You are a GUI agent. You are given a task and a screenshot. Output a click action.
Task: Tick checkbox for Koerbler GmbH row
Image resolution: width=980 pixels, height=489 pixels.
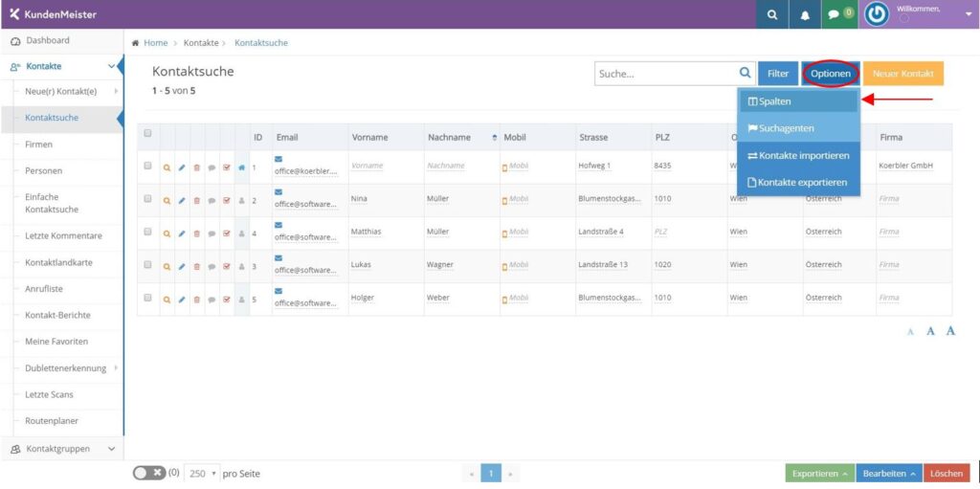pos(147,166)
